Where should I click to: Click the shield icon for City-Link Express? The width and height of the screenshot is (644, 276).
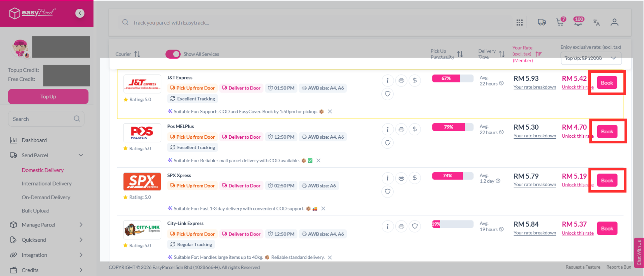click(x=415, y=226)
